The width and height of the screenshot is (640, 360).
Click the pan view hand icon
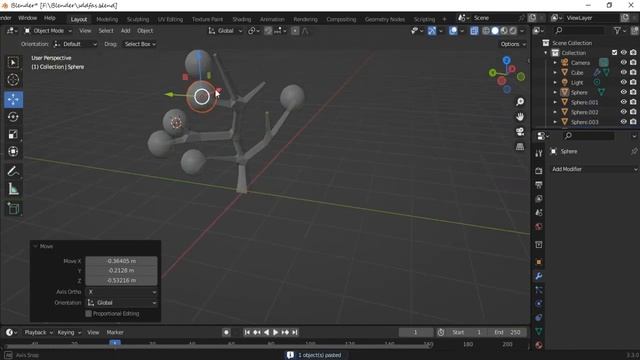pos(520,117)
